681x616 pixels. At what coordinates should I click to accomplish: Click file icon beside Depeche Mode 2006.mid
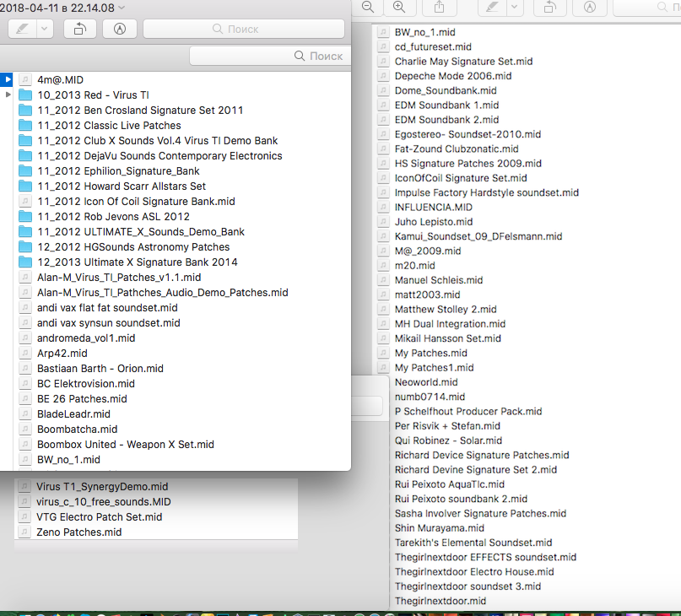[x=383, y=76]
